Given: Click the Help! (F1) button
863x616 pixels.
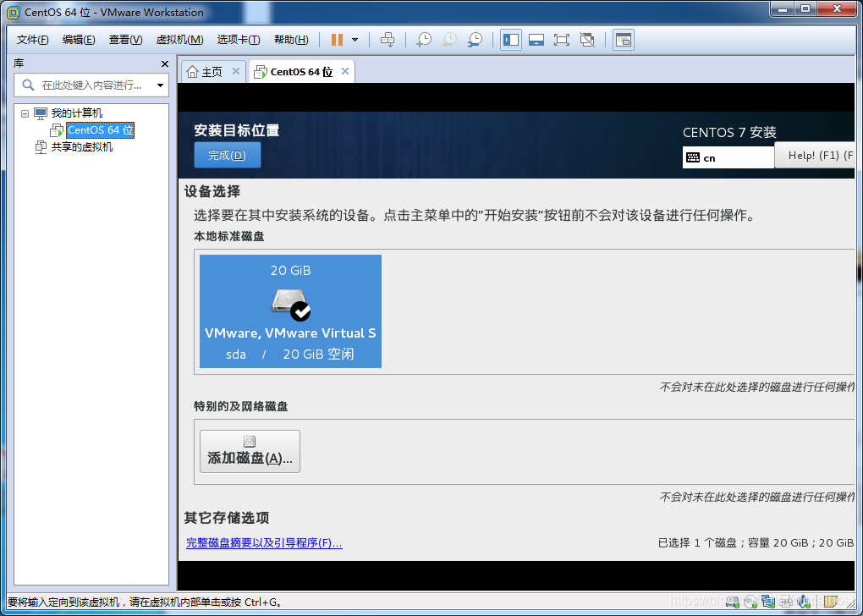Looking at the screenshot, I should (816, 155).
